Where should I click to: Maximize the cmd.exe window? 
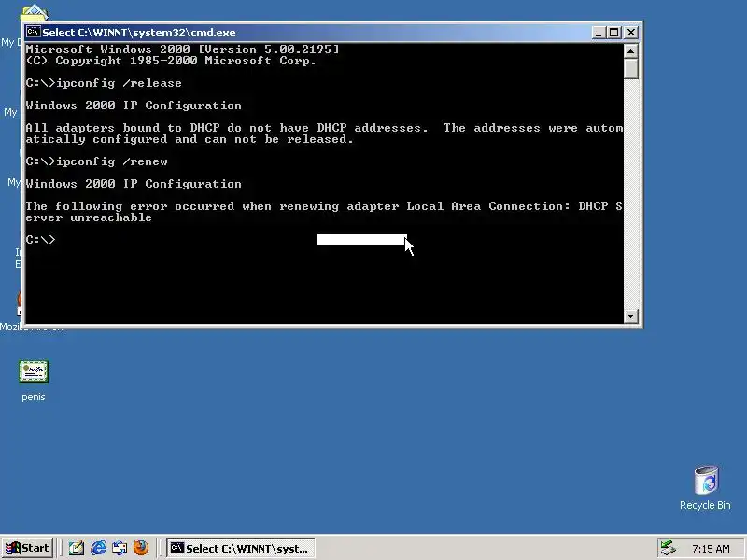pos(614,33)
